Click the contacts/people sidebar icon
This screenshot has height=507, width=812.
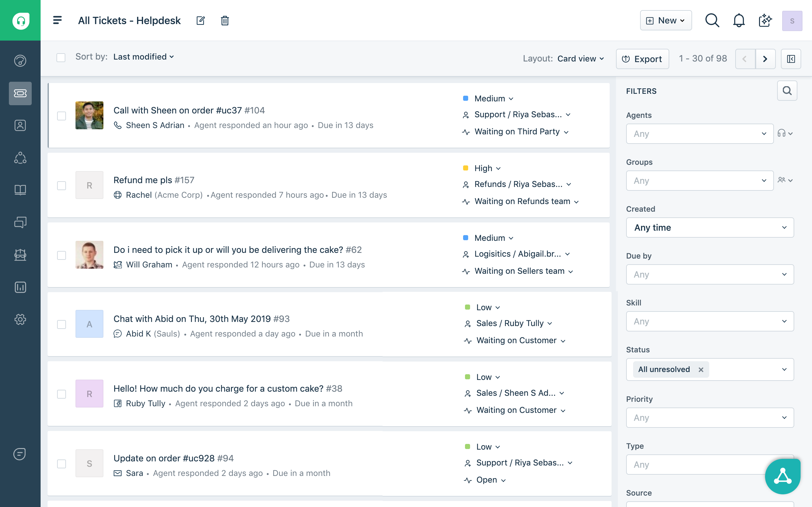20,125
